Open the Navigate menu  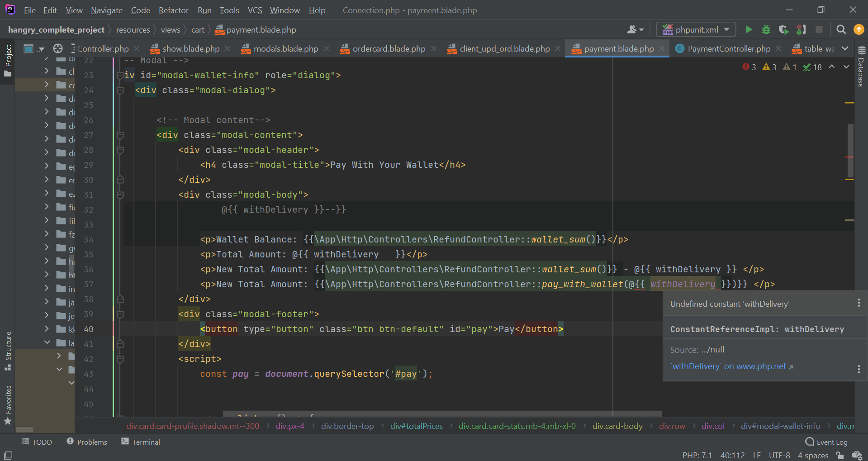click(x=107, y=10)
